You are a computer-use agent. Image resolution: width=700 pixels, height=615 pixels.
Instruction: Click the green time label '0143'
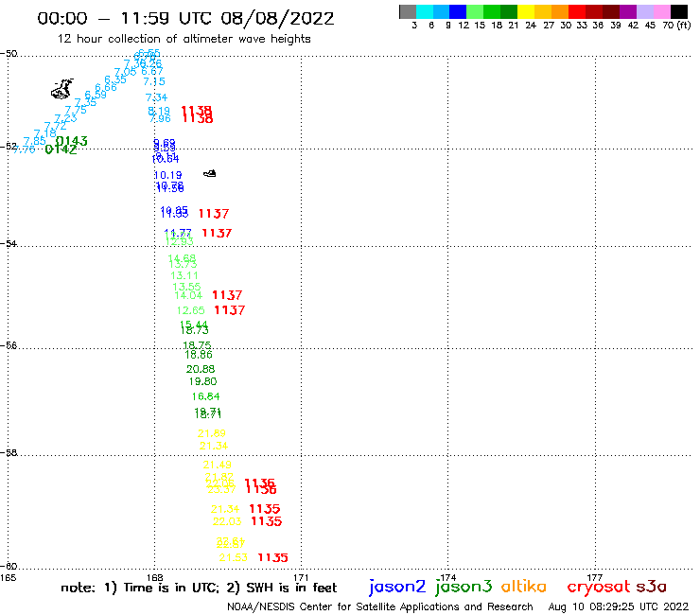(x=72, y=141)
